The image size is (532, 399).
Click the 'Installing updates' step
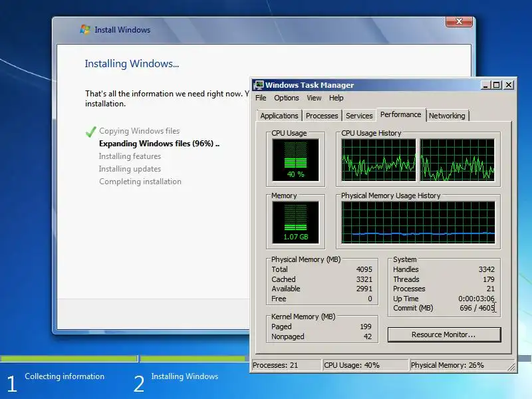130,169
